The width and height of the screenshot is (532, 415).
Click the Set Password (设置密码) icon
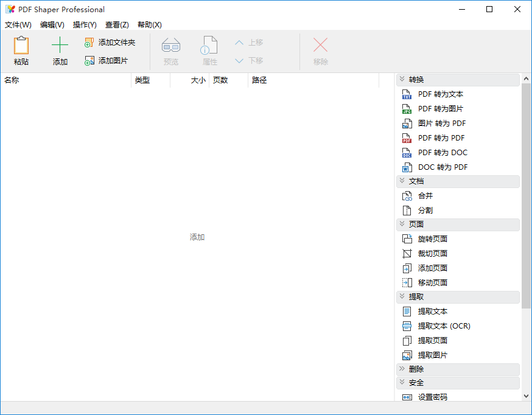click(x=407, y=397)
